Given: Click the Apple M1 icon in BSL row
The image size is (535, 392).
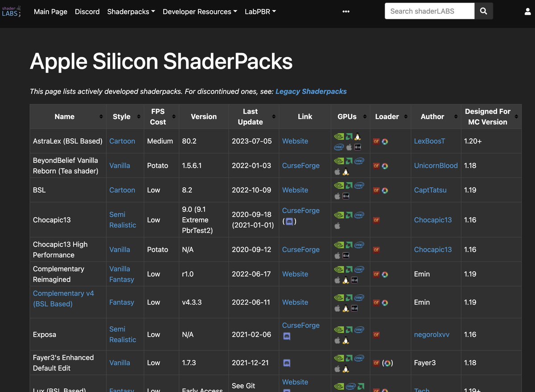Looking at the screenshot, I should pyautogui.click(x=346, y=196).
